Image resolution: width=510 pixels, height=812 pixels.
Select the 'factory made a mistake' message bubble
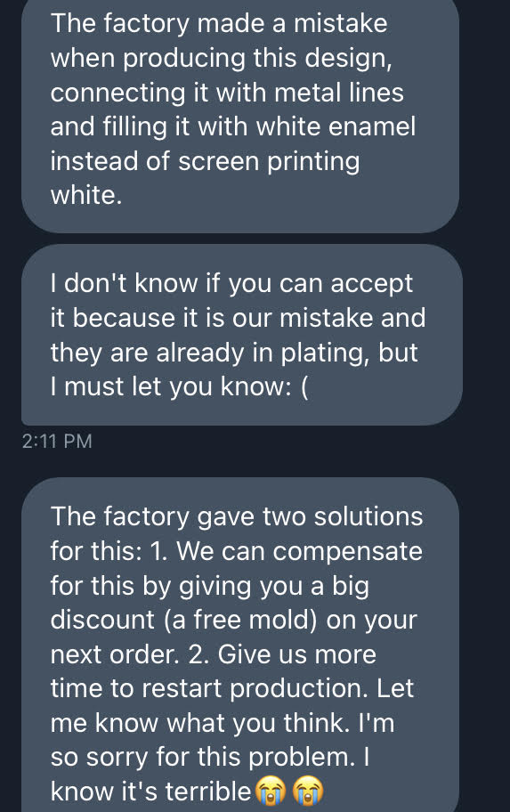tap(240, 115)
